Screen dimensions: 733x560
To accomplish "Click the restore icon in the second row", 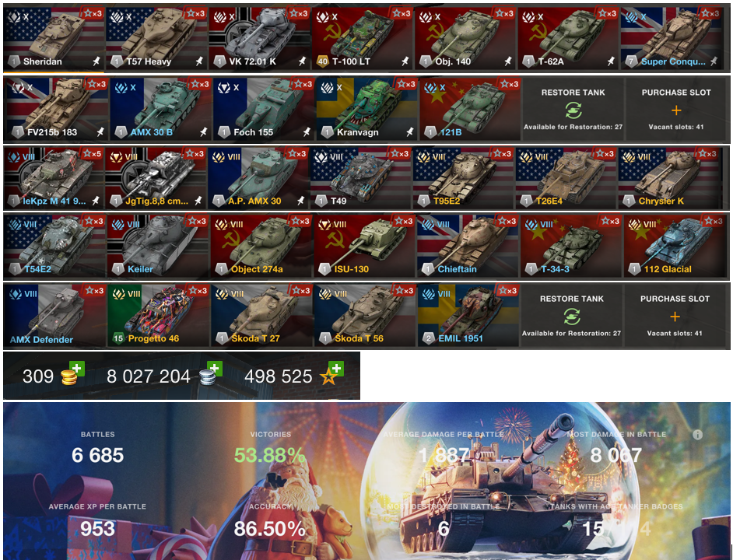I will [573, 110].
